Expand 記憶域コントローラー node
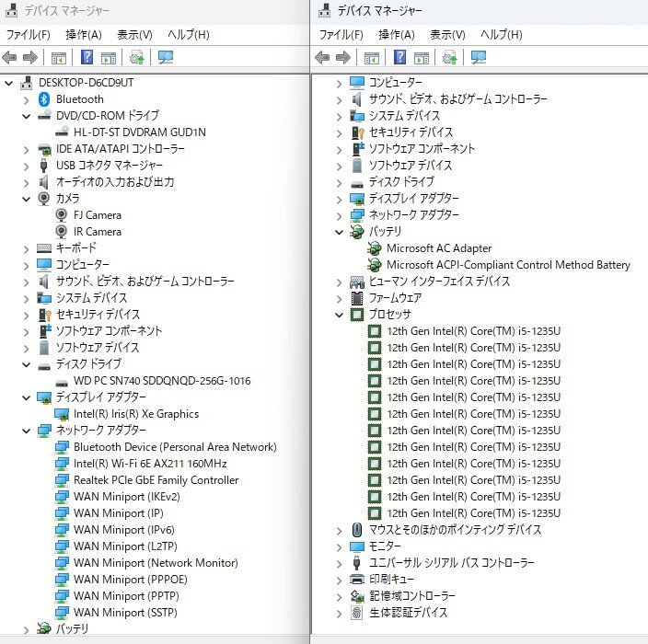The height and width of the screenshot is (644, 648). coord(339,597)
